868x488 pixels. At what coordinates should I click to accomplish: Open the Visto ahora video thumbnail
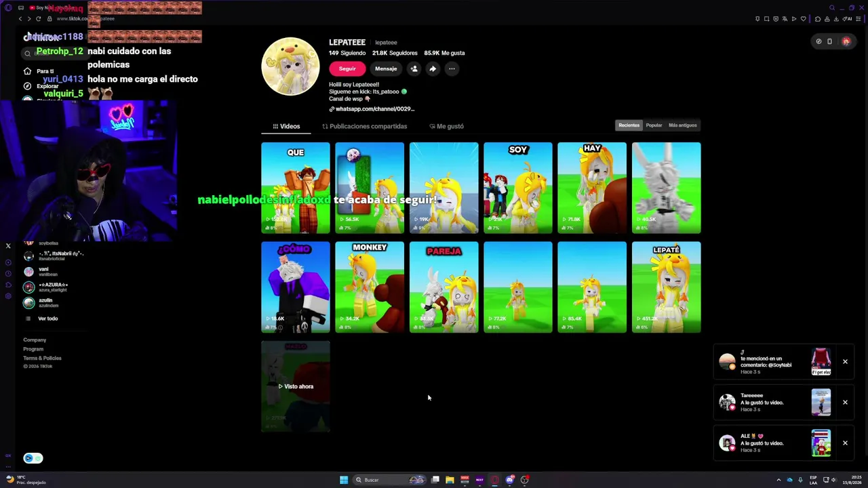coord(296,386)
